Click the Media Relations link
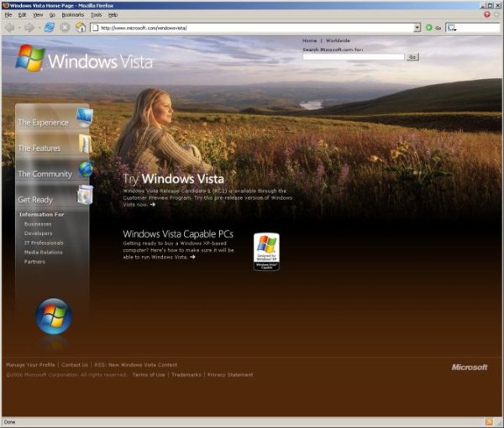Image resolution: width=504 pixels, height=428 pixels. [x=44, y=253]
